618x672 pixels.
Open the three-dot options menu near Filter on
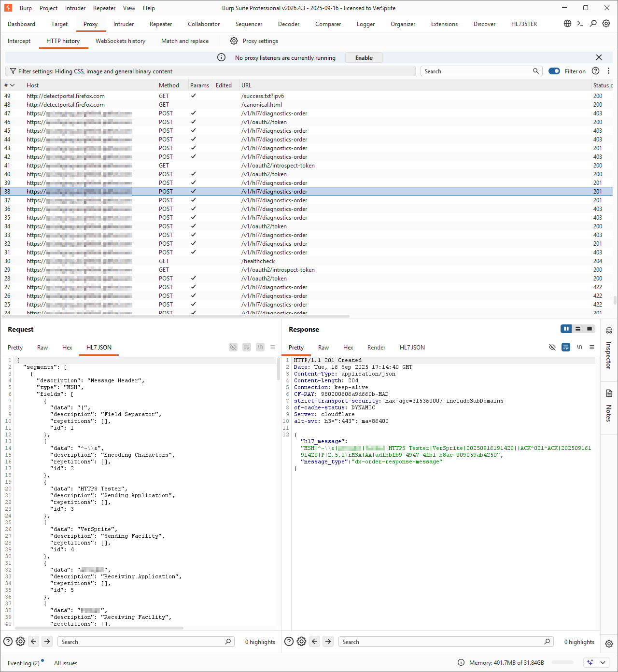pos(608,71)
